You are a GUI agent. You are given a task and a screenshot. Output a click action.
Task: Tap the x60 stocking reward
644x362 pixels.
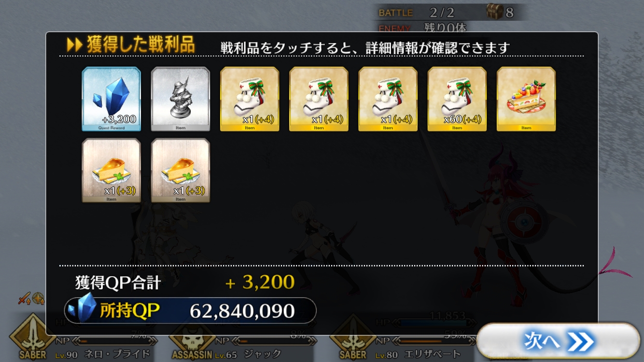pyautogui.click(x=457, y=99)
